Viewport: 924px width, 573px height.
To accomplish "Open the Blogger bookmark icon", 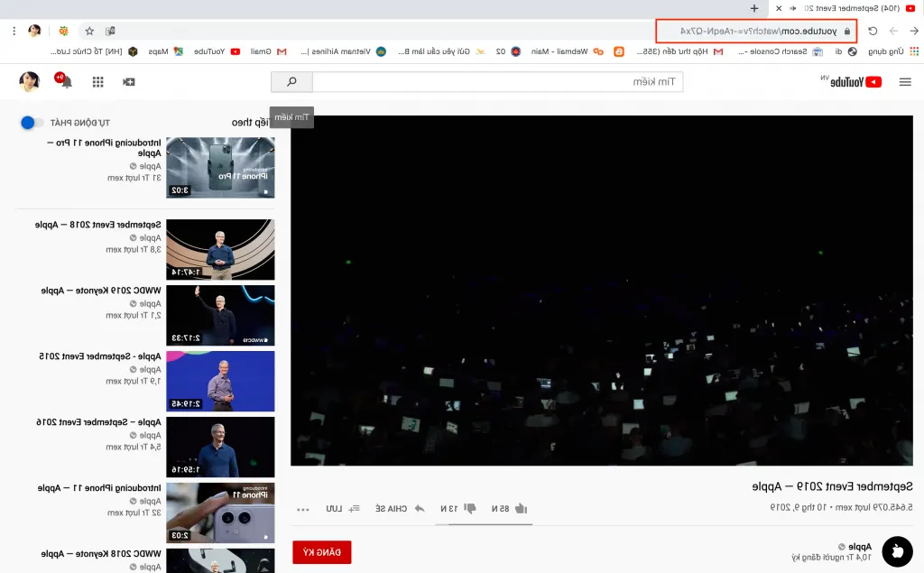I will 619,51.
